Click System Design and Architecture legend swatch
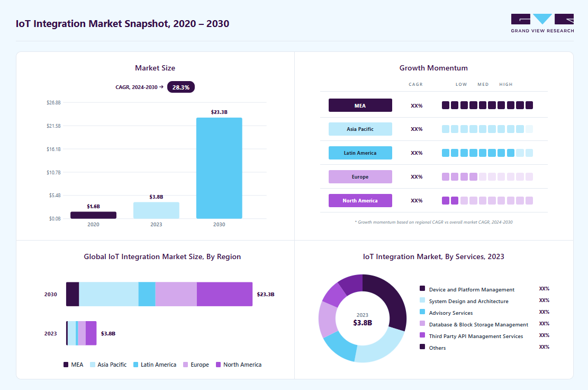Viewport: 588px width, 390px height. click(422, 300)
